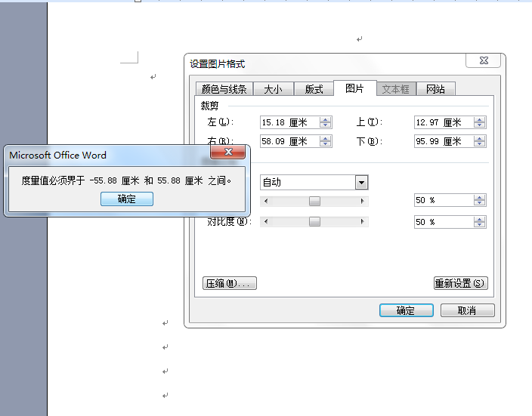Click the 对比度 percentage field
The width and height of the screenshot is (532, 416).
pos(444,222)
